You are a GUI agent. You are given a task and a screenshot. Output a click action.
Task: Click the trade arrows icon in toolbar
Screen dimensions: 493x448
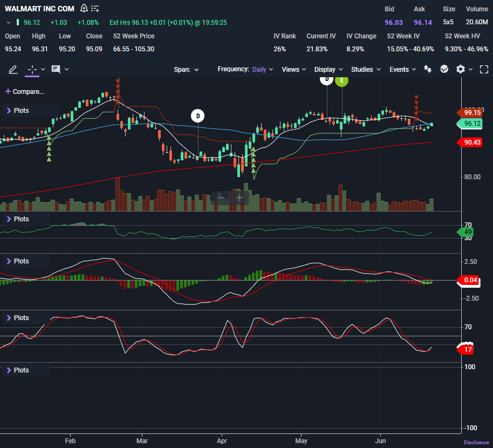(x=428, y=69)
